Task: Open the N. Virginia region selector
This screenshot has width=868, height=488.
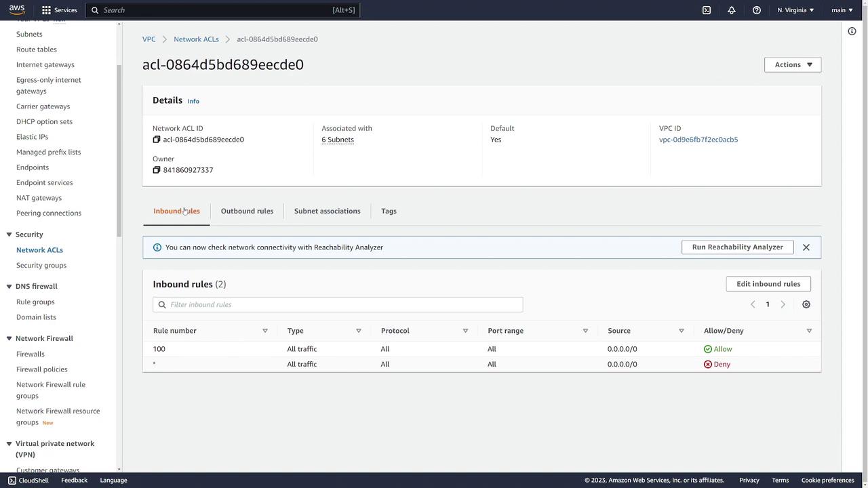Action: (795, 10)
